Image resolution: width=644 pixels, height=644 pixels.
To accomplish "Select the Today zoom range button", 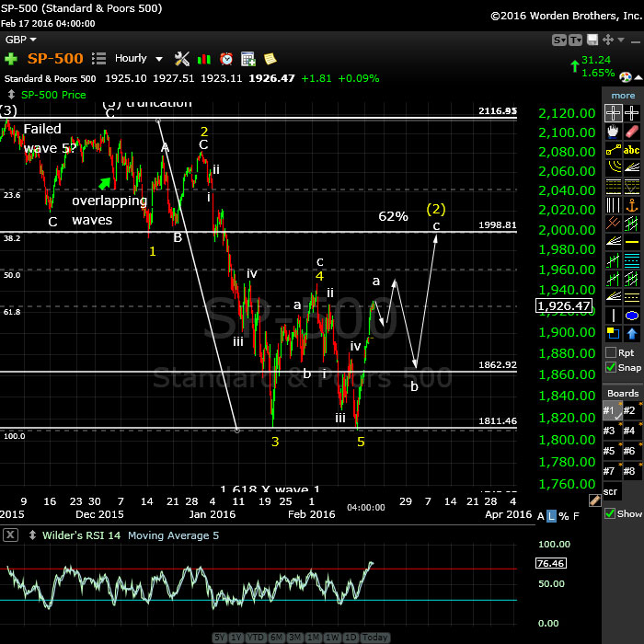I will [x=375, y=638].
